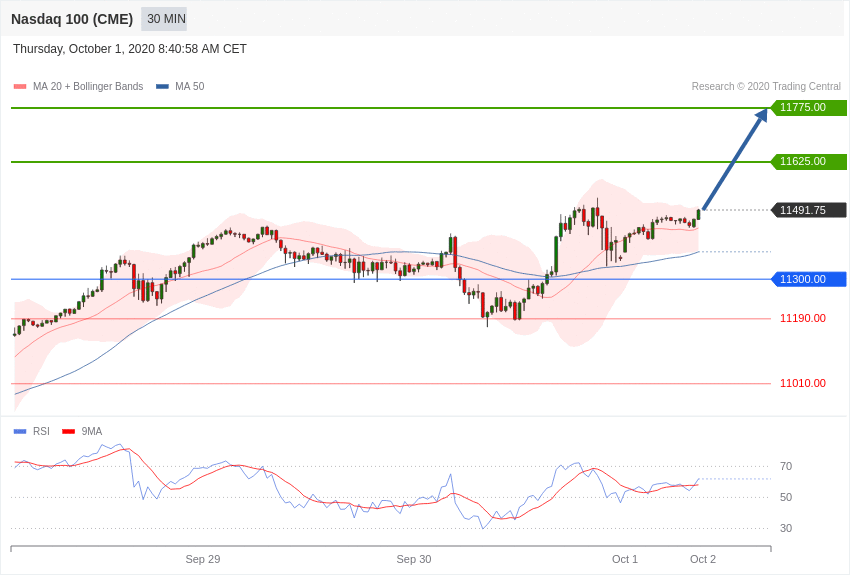Viewport: 850px width, 576px height.
Task: Click the 30 MIN timeframe button
Action: click(164, 19)
